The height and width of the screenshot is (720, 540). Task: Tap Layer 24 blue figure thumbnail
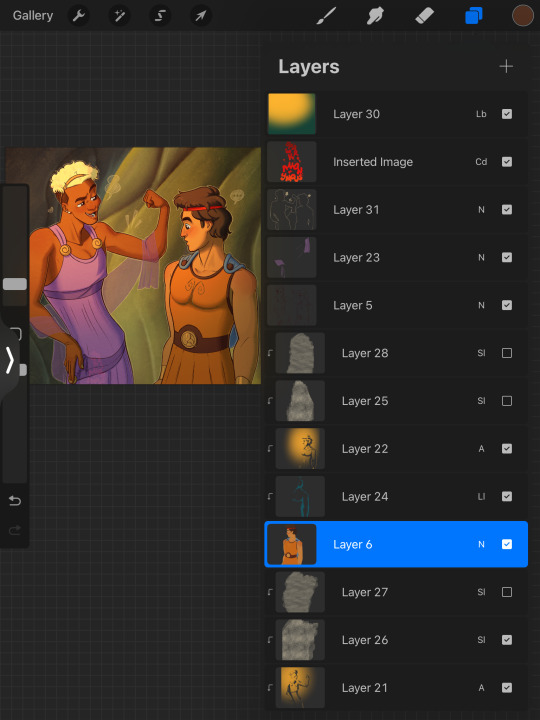[300, 496]
